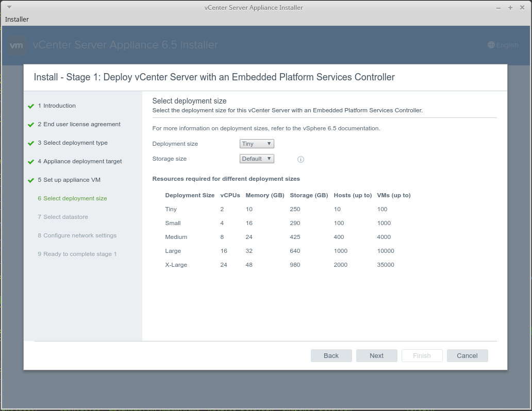Viewport: 532px width, 411px height.
Task: Cancel the installation wizard
Action: coord(467,355)
